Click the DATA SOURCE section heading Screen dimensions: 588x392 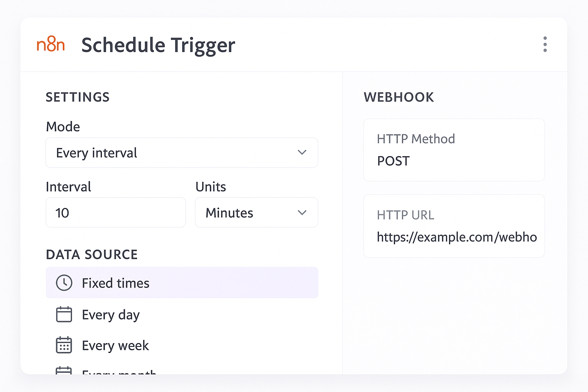(x=92, y=255)
